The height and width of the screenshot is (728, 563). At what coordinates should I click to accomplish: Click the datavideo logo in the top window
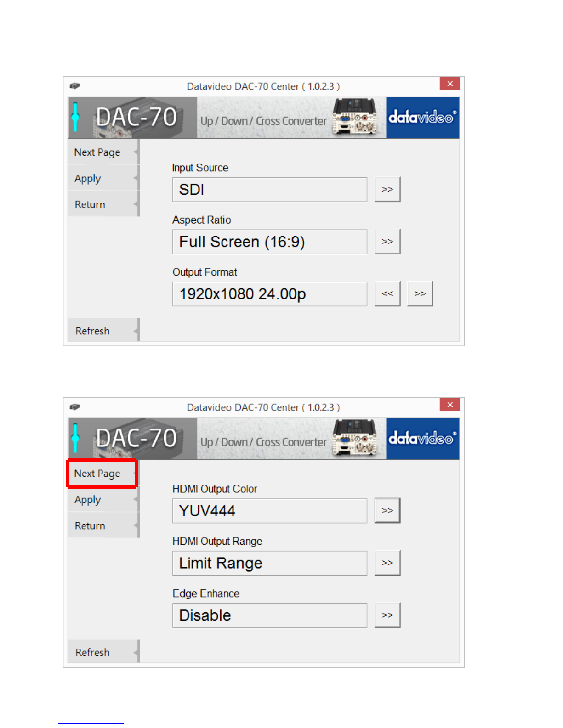(x=422, y=118)
